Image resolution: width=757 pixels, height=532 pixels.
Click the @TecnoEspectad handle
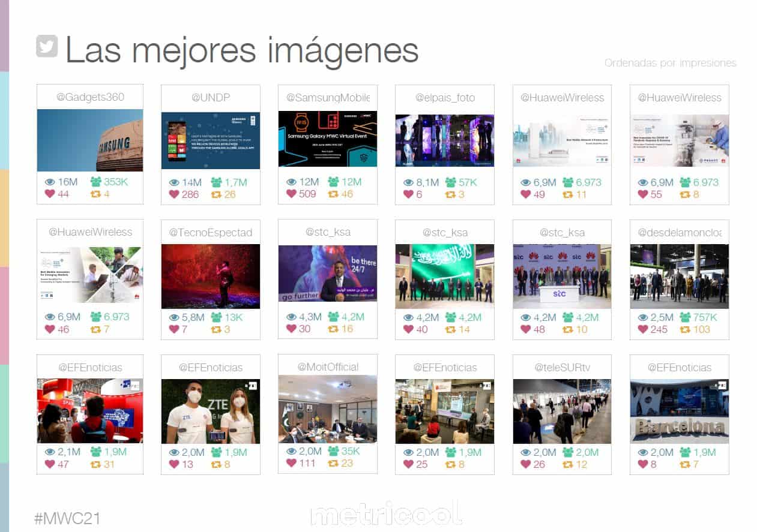click(211, 232)
